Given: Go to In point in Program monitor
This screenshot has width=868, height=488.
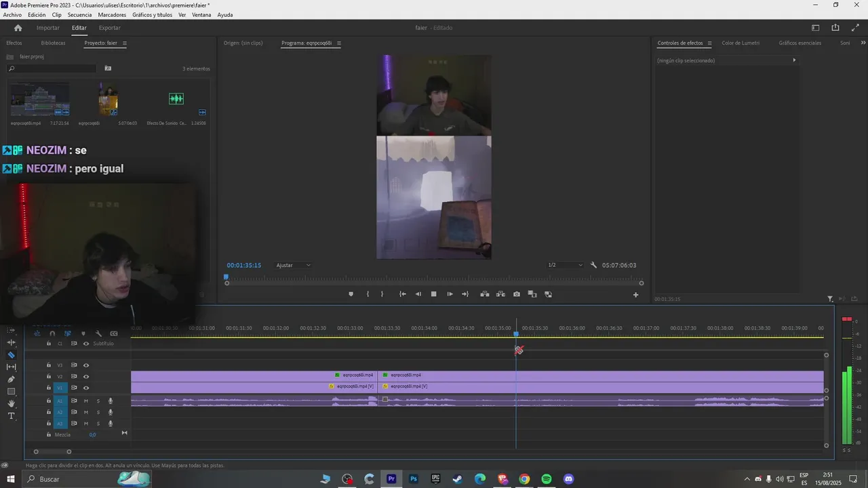Looking at the screenshot, I should click(x=402, y=294).
